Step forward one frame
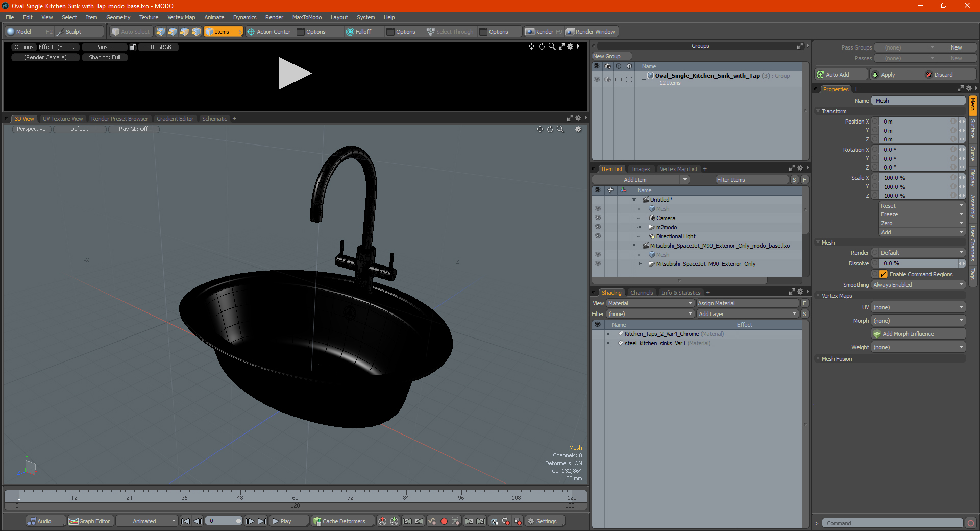Image resolution: width=980 pixels, height=531 pixels. point(250,521)
